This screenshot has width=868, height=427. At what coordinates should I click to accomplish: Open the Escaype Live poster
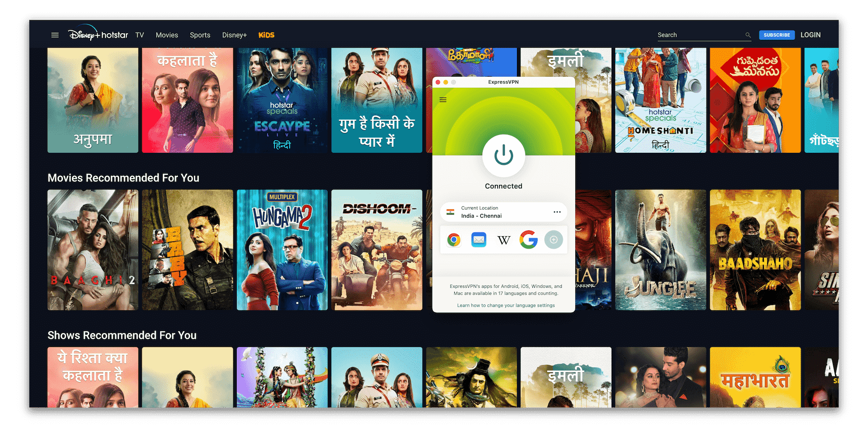(x=282, y=100)
